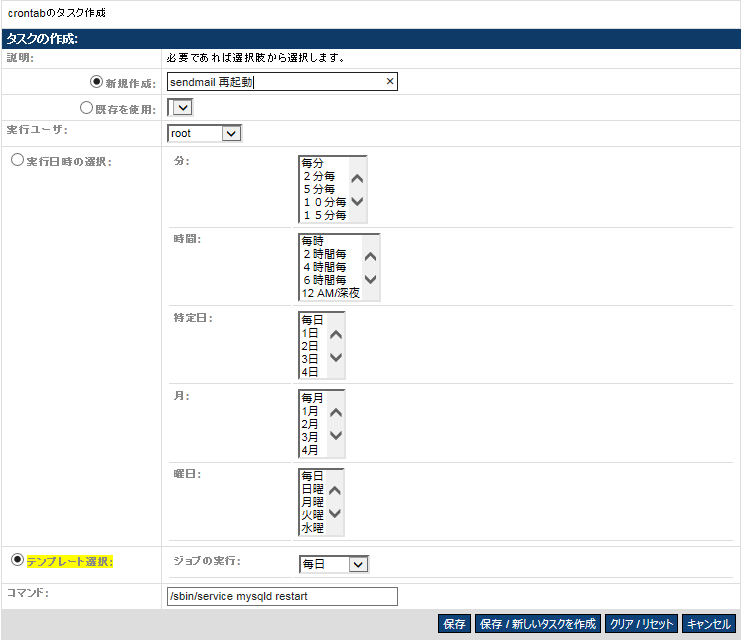This screenshot has height=640, width=742.
Task: Open the 実行ユーザ root dropdown
Action: pyautogui.click(x=205, y=133)
